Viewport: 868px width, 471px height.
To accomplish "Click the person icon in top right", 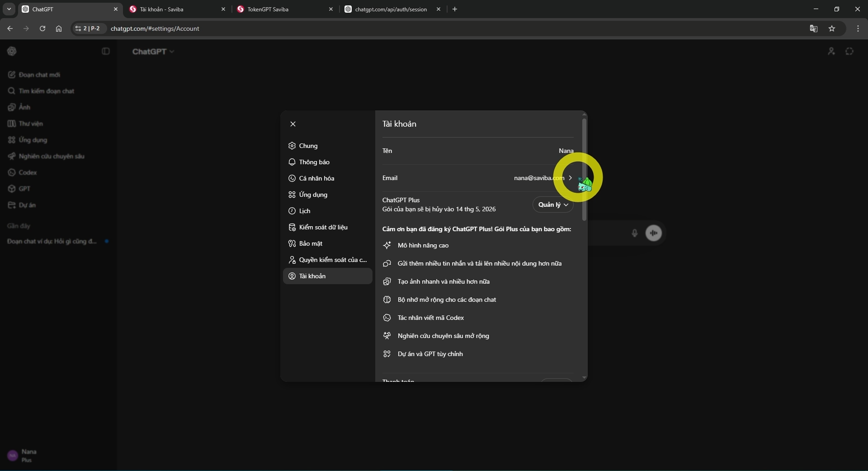I will [x=831, y=52].
